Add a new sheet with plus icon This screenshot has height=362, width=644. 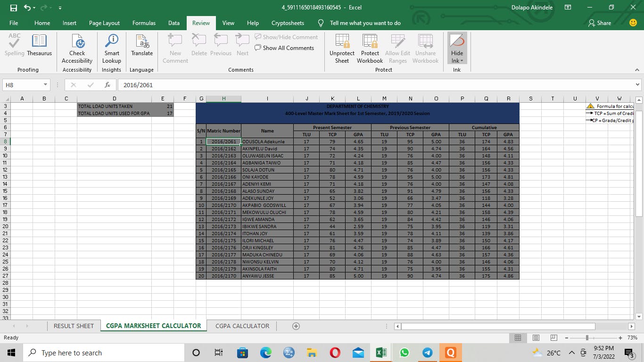[x=296, y=326]
